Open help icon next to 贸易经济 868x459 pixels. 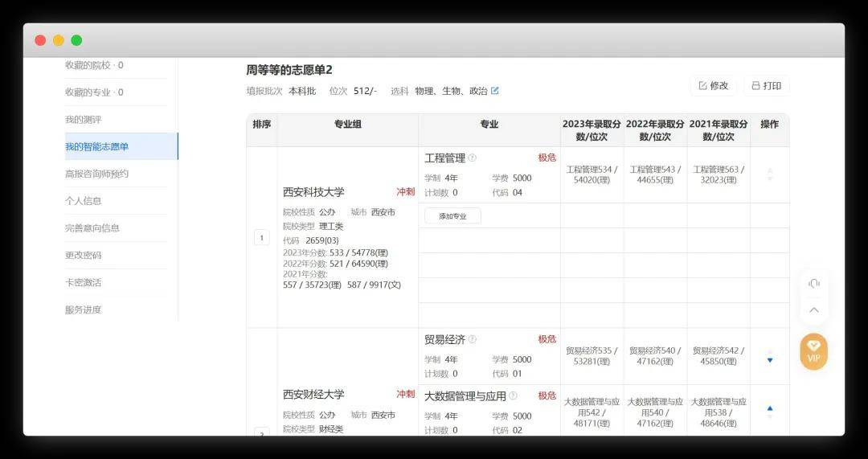[x=473, y=339]
